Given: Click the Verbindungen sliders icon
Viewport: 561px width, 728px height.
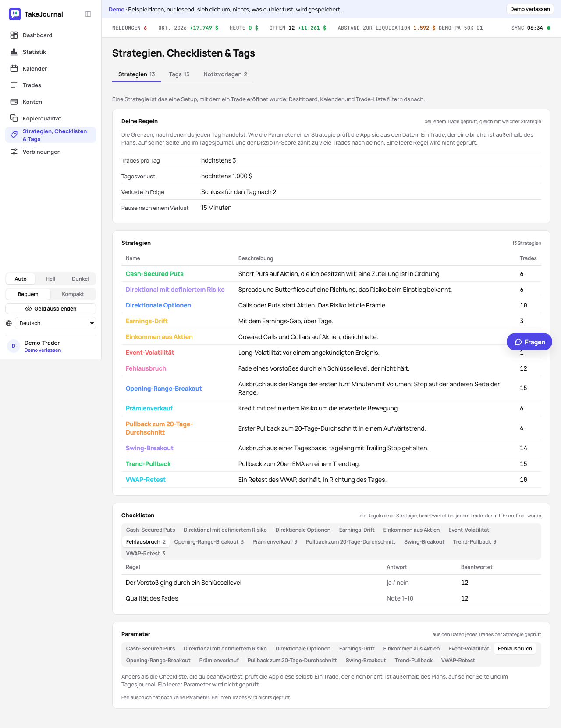Looking at the screenshot, I should (14, 152).
